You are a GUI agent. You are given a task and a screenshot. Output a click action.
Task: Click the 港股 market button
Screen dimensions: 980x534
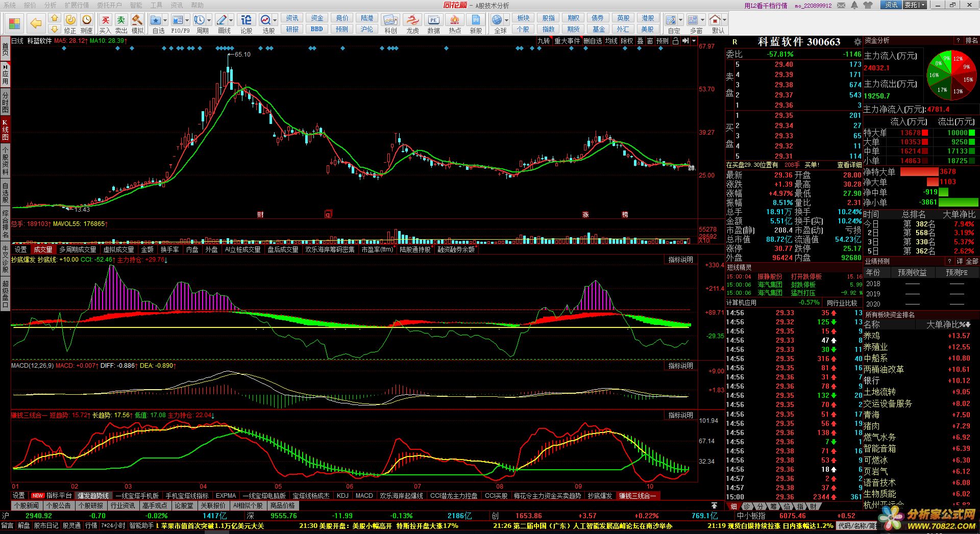point(648,18)
